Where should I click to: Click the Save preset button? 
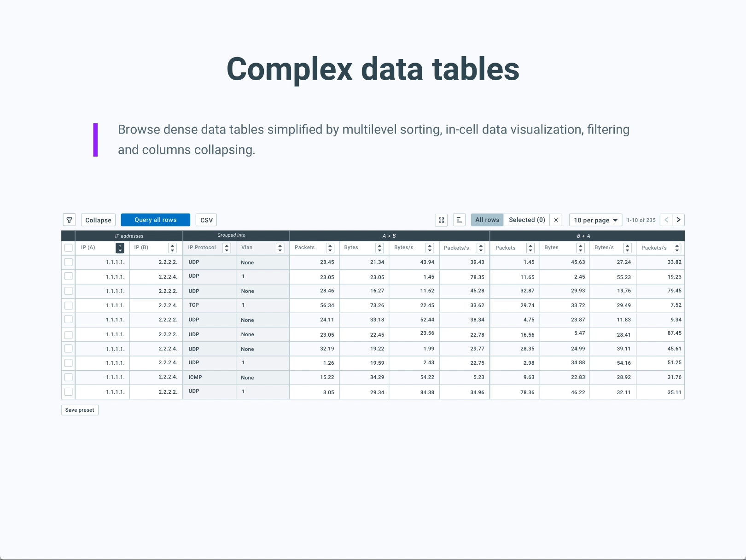[x=80, y=410]
